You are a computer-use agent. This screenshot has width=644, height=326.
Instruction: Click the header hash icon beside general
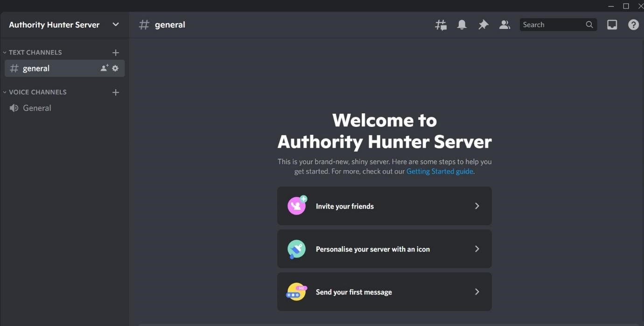tap(144, 25)
